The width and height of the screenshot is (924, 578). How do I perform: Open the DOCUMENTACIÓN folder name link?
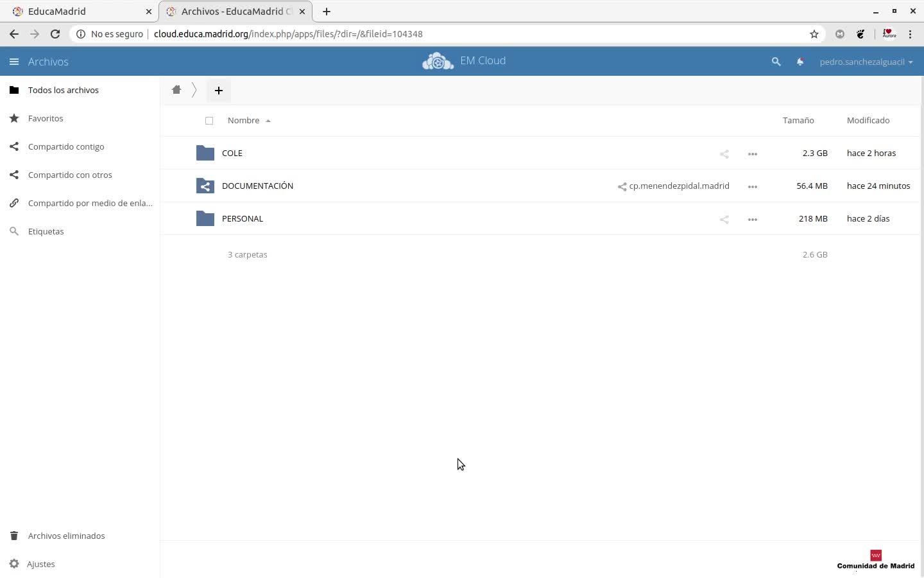[x=257, y=186]
